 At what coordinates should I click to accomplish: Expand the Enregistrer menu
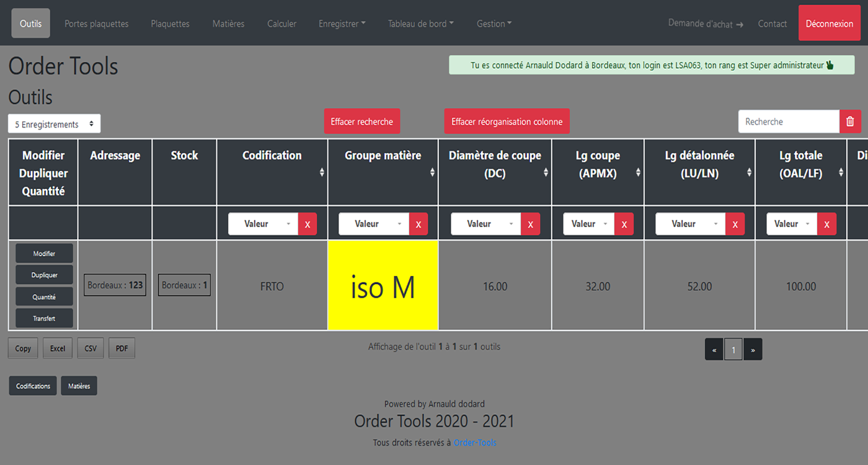pyautogui.click(x=342, y=24)
